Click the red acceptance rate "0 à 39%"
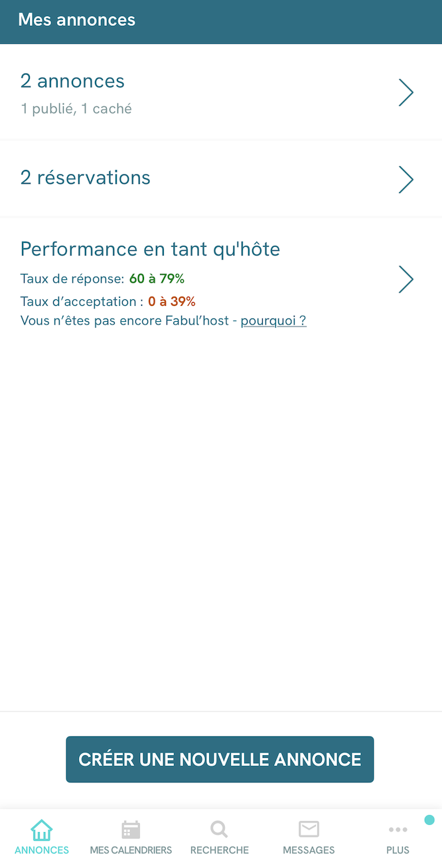442x868 pixels. (172, 301)
